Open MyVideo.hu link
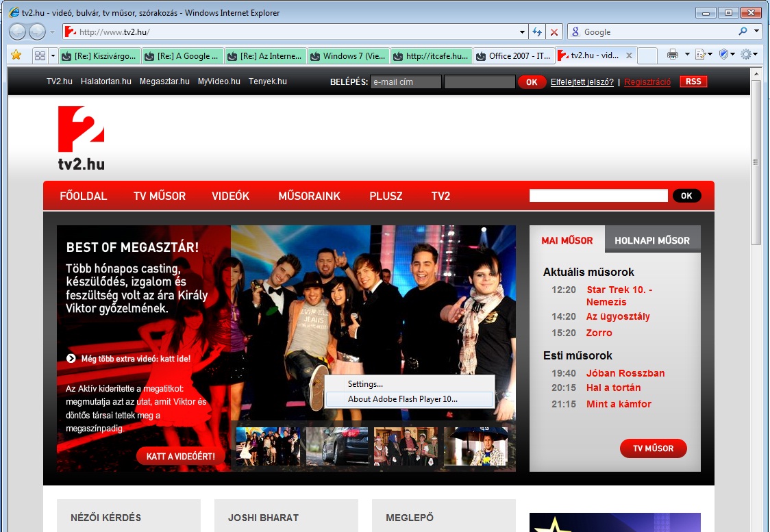 [x=219, y=81]
